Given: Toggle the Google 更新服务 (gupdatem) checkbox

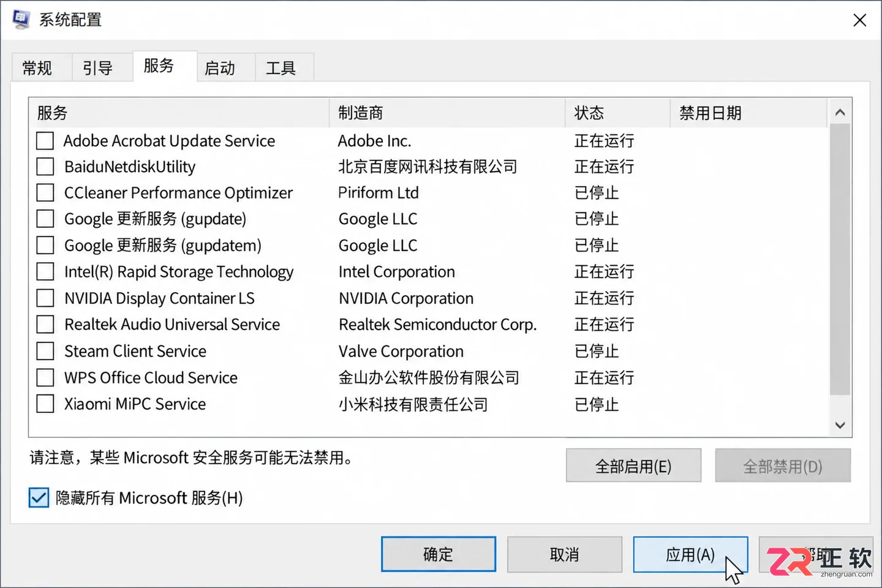Looking at the screenshot, I should point(45,245).
